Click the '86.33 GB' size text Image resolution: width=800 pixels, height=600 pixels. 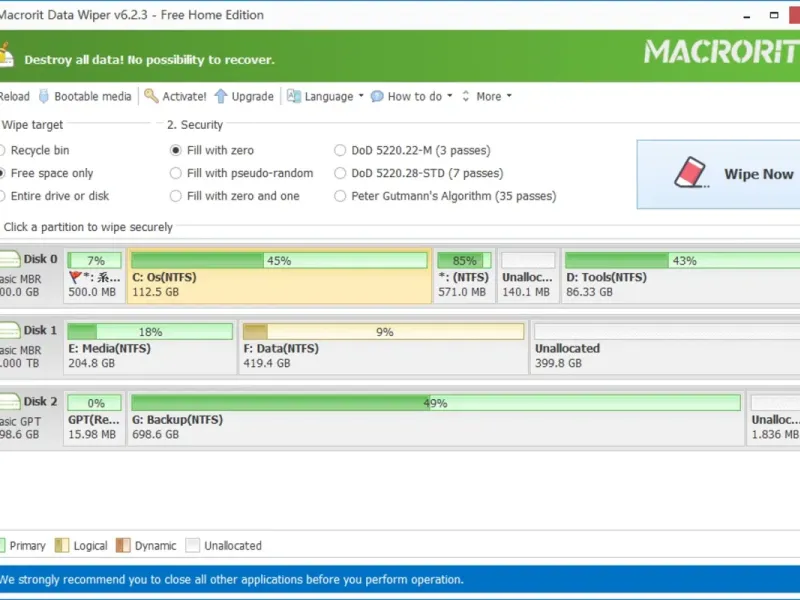point(589,292)
